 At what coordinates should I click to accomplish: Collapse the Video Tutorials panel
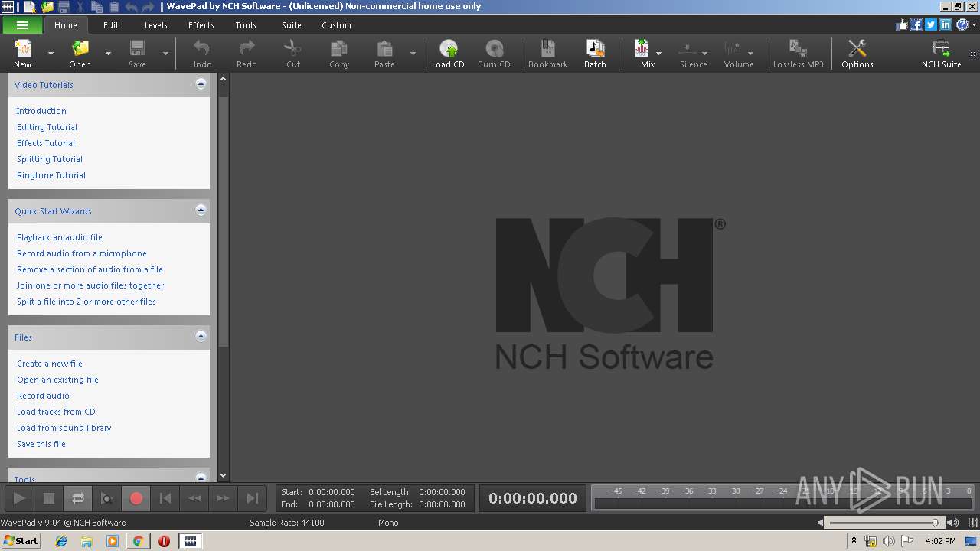coord(201,84)
